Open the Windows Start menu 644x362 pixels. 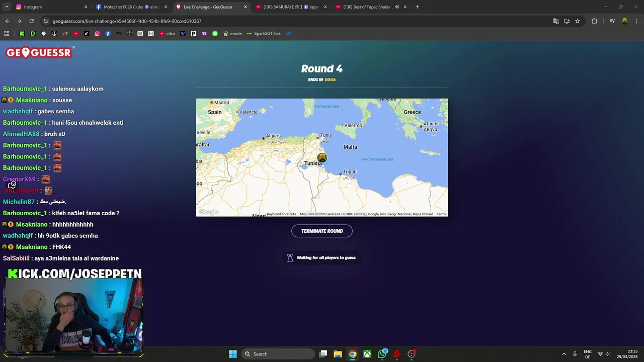click(x=233, y=354)
